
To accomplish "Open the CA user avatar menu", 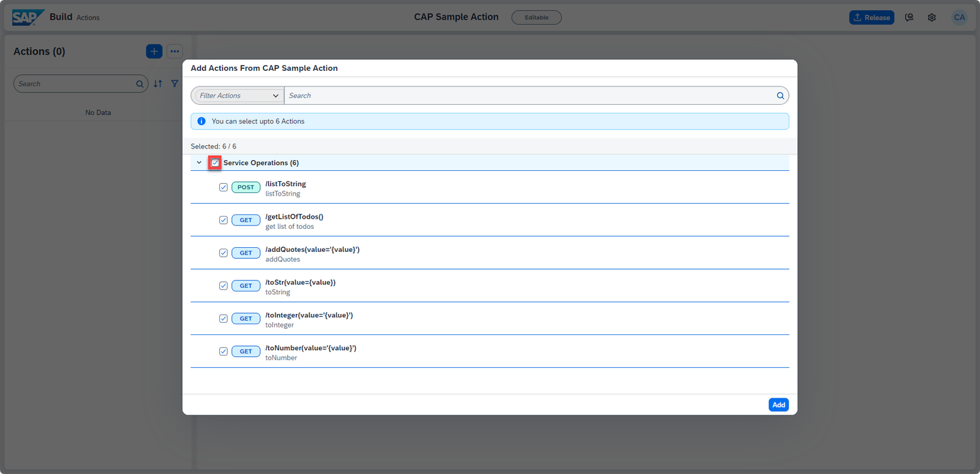I will [x=959, y=18].
